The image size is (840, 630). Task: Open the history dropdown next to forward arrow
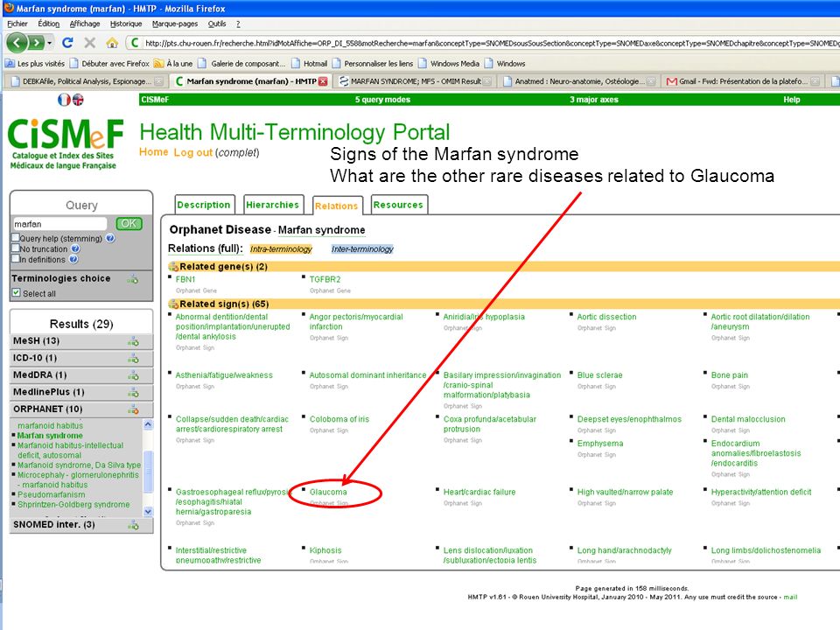tap(50, 42)
